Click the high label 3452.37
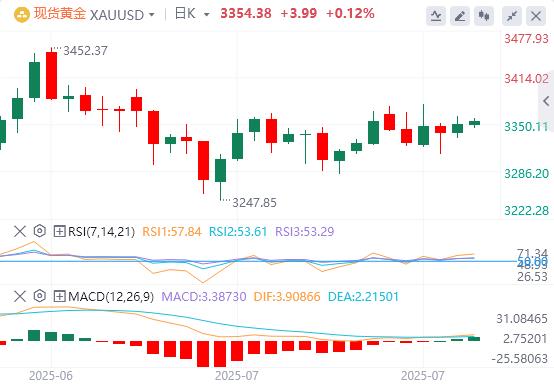Viewport: 554px width, 386px height. [85, 51]
